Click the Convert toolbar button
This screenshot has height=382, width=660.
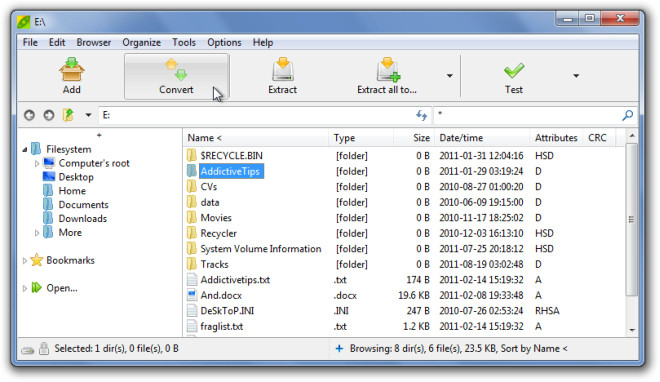(176, 76)
